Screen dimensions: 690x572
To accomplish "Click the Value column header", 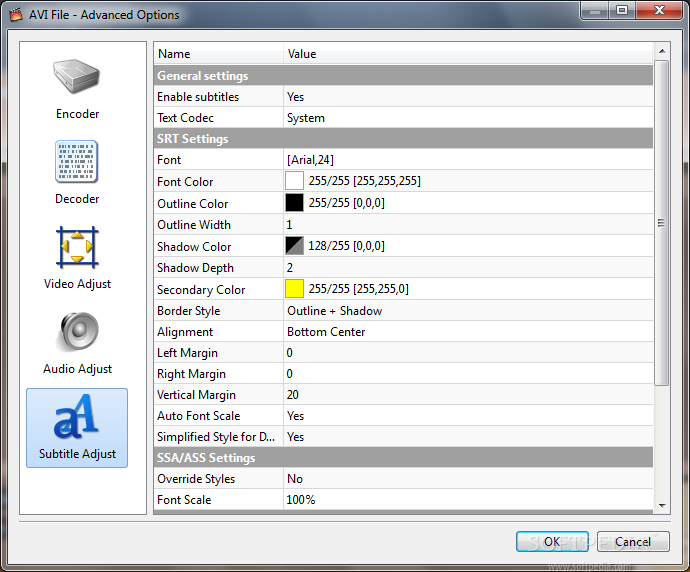I will point(468,54).
